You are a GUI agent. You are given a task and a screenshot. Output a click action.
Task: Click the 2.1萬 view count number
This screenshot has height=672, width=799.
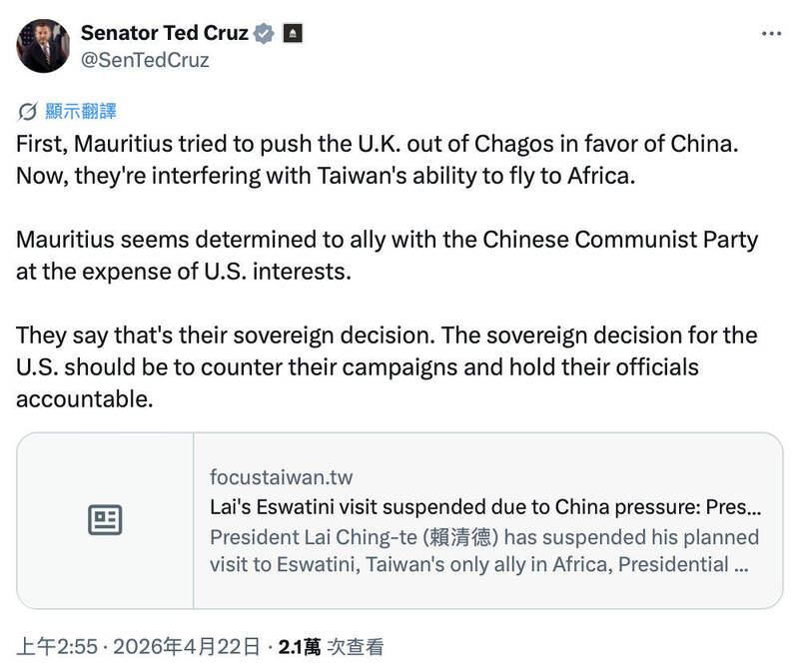coord(299,647)
